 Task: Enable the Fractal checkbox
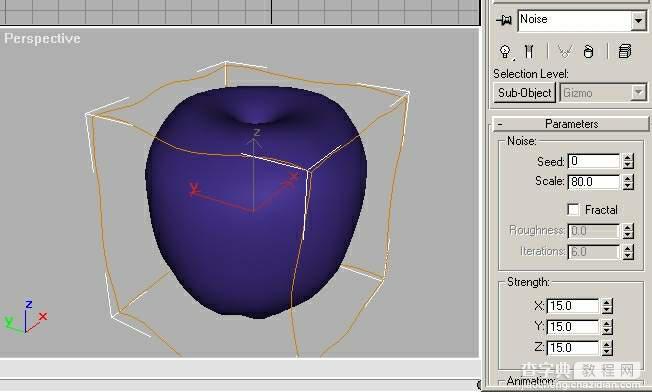(x=573, y=210)
